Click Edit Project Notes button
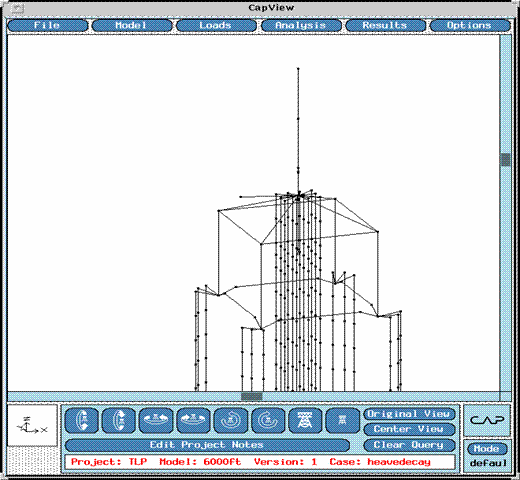The width and height of the screenshot is (520, 480). 207,445
